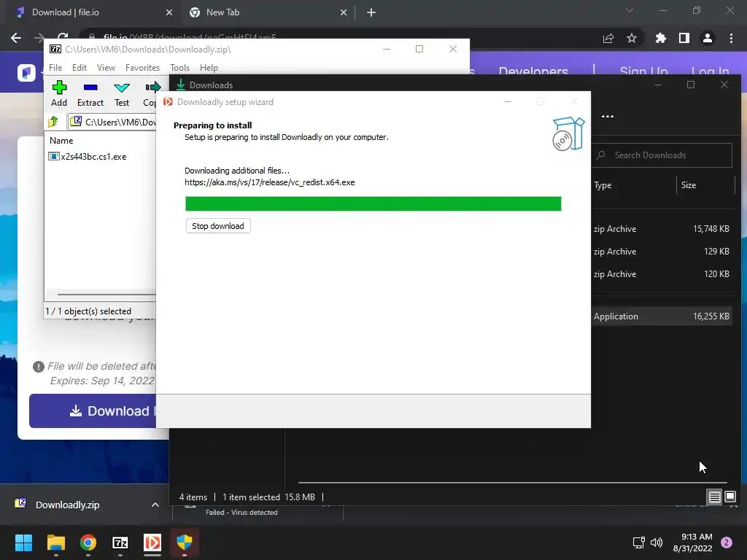Click the Developers link on file.io
This screenshot has height=560, width=747.
[533, 71]
